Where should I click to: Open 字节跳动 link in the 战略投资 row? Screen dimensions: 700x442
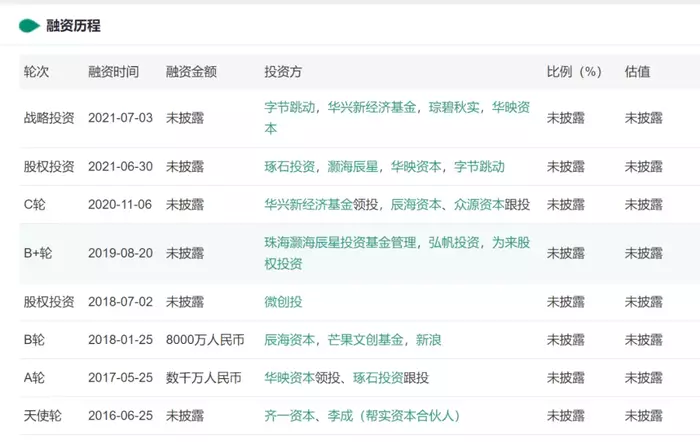pyautogui.click(x=290, y=107)
